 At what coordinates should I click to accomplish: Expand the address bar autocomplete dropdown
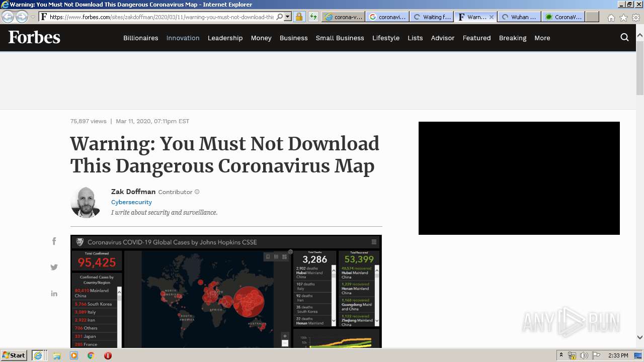[287, 17]
